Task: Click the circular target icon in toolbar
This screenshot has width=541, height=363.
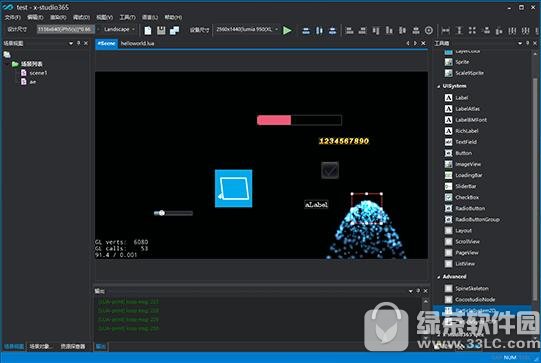Action: pyautogui.click(x=429, y=30)
